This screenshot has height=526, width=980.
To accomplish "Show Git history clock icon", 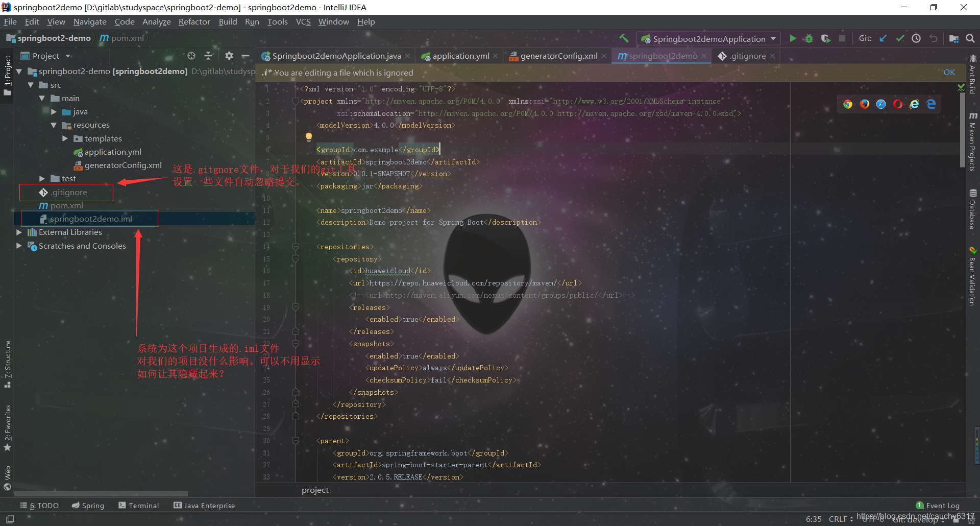I will [x=917, y=38].
